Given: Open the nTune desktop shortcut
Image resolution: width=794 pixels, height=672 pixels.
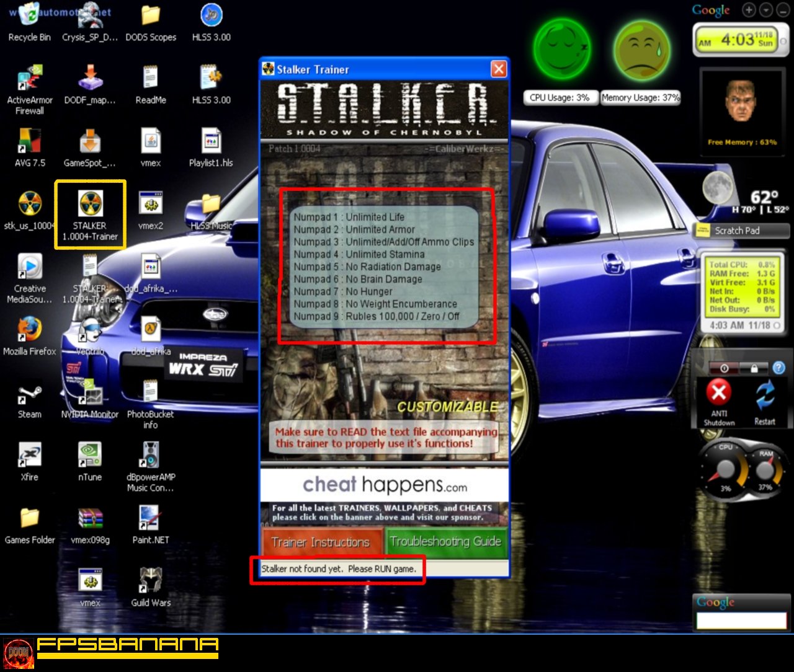Looking at the screenshot, I should [90, 462].
